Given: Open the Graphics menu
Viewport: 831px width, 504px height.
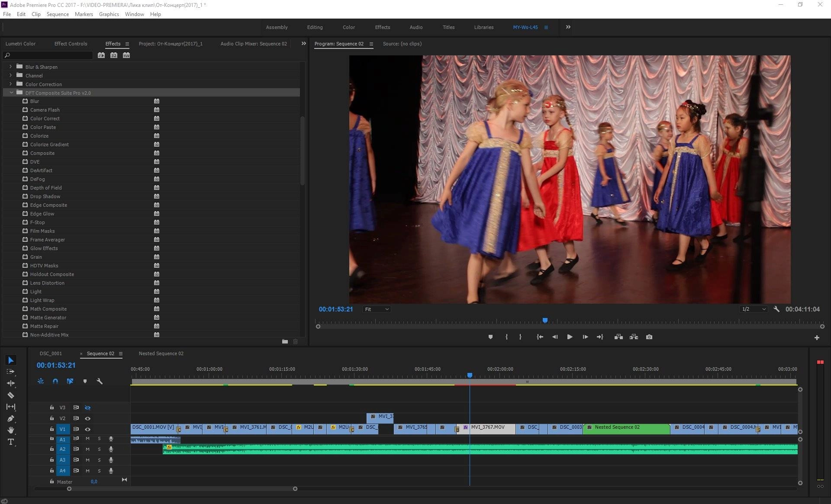Looking at the screenshot, I should click(109, 14).
